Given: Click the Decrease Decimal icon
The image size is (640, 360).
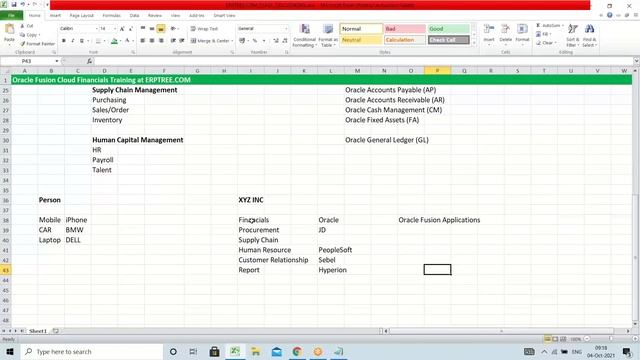Looking at the screenshot, I should point(284,41).
